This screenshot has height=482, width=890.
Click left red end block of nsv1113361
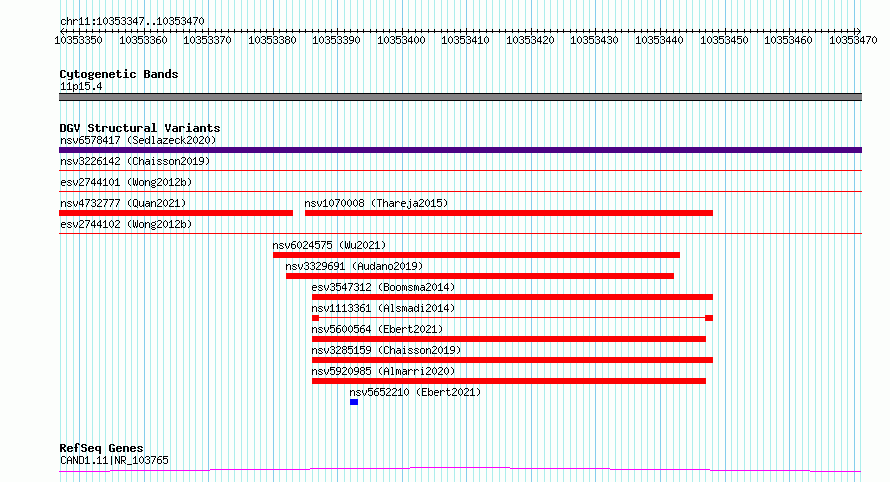[316, 318]
